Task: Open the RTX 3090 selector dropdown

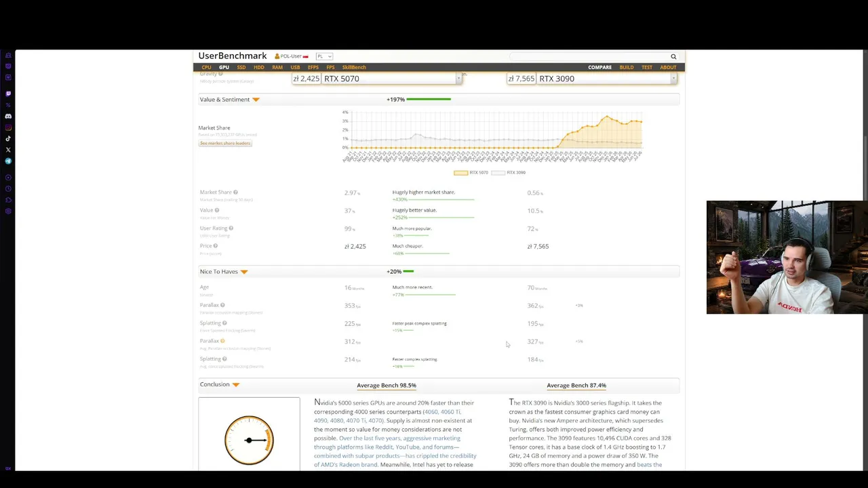Action: coord(673,79)
